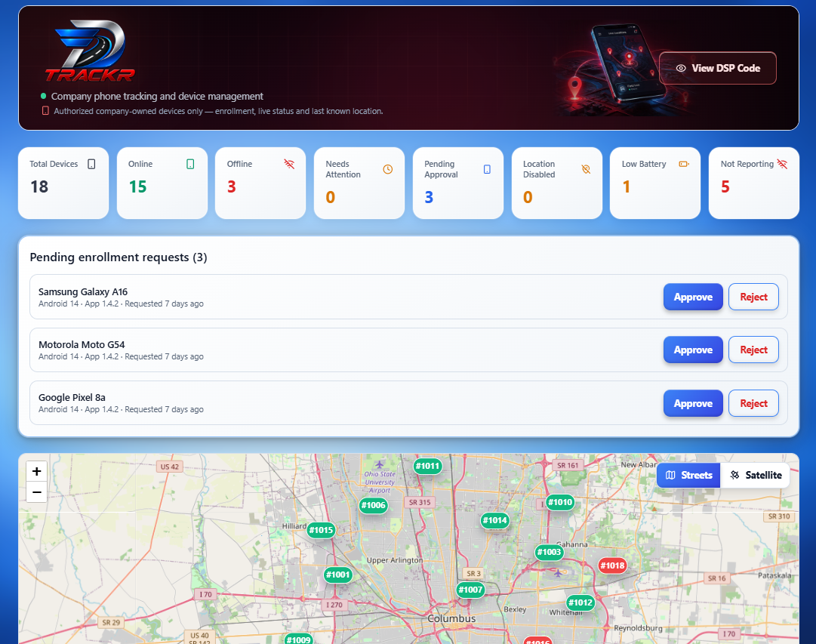This screenshot has width=816, height=644.
Task: Click the Not Reporting count 5
Action: pyautogui.click(x=725, y=187)
